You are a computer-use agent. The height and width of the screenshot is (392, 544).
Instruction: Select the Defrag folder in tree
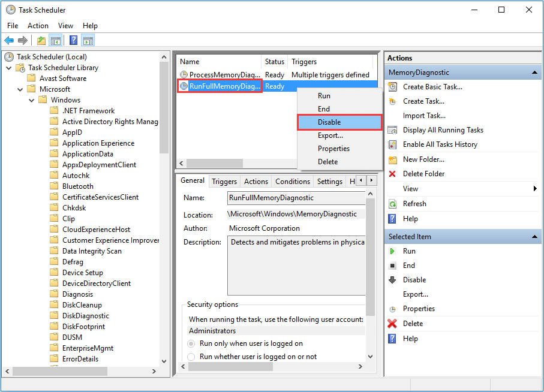73,262
